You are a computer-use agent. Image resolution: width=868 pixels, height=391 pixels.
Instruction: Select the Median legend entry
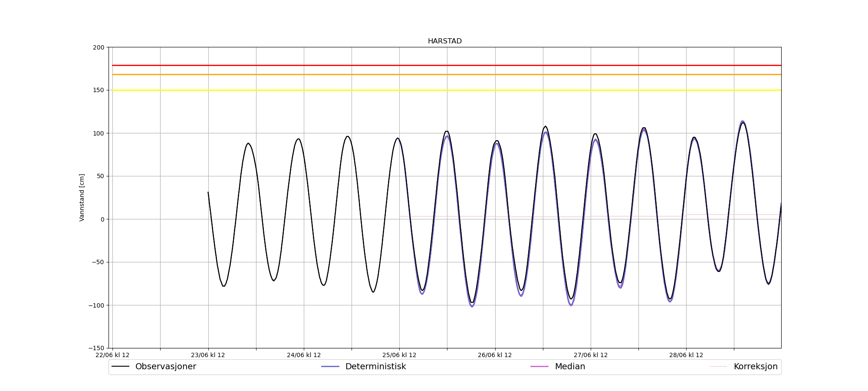click(558, 367)
